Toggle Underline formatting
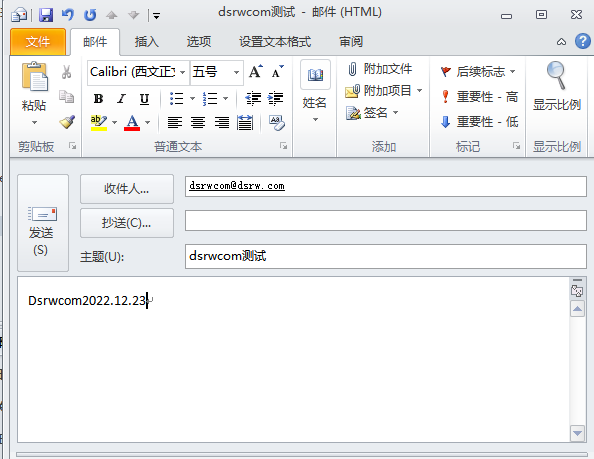 pos(144,99)
